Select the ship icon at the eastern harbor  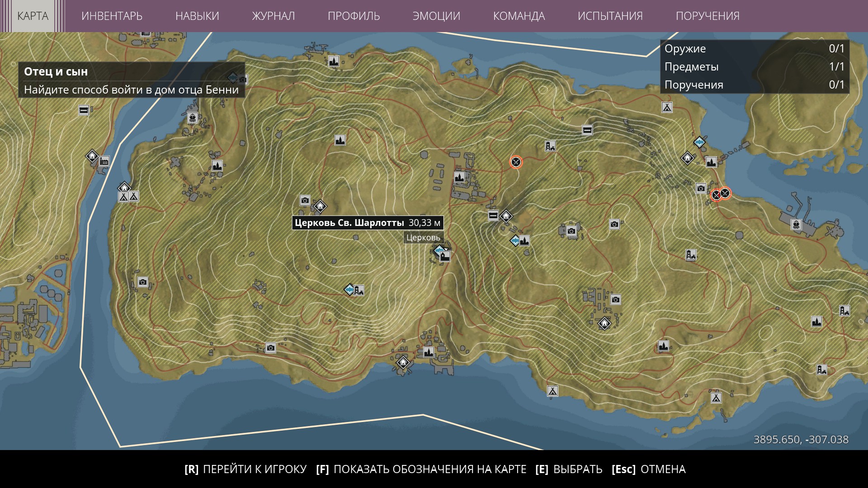(x=796, y=224)
